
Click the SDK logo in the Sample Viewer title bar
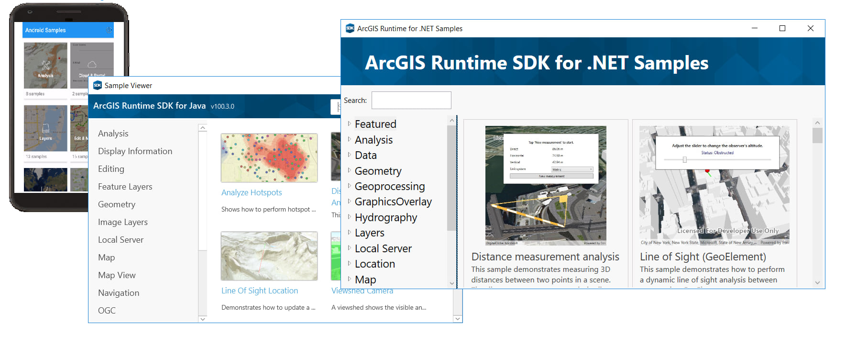[98, 85]
